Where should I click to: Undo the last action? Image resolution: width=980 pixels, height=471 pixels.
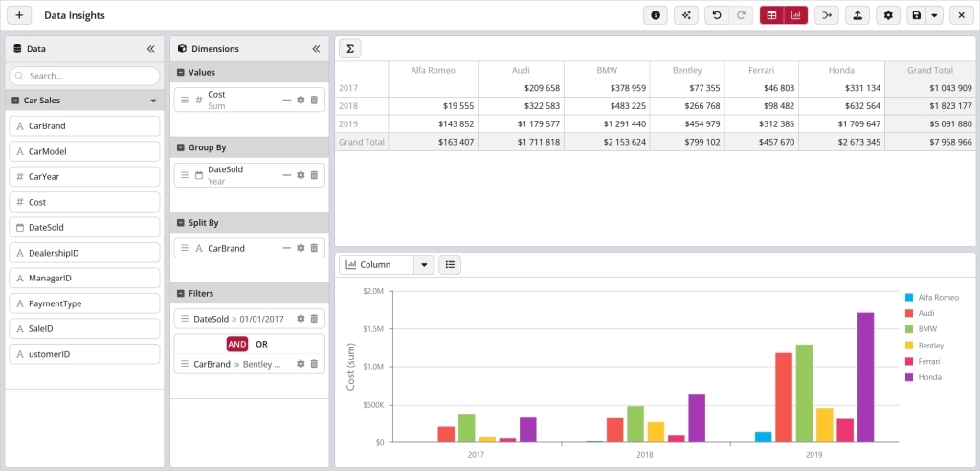717,15
